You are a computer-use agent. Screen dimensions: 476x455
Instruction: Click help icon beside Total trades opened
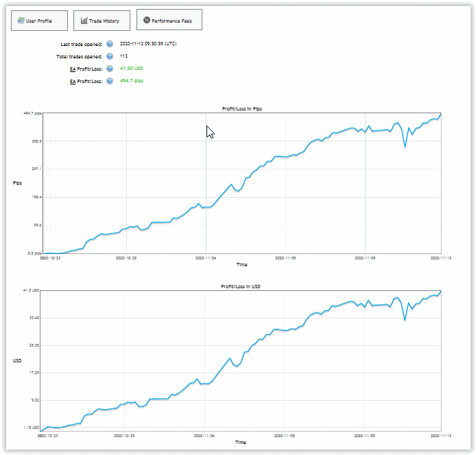110,56
